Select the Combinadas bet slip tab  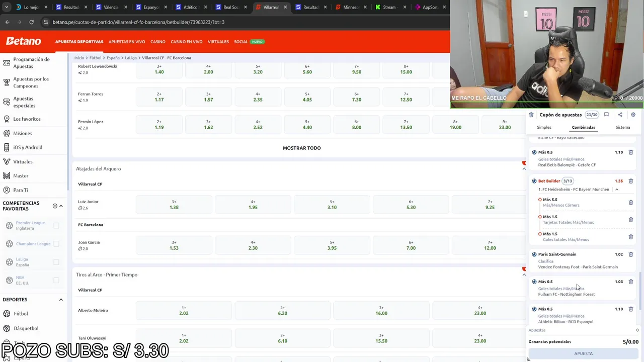click(584, 127)
